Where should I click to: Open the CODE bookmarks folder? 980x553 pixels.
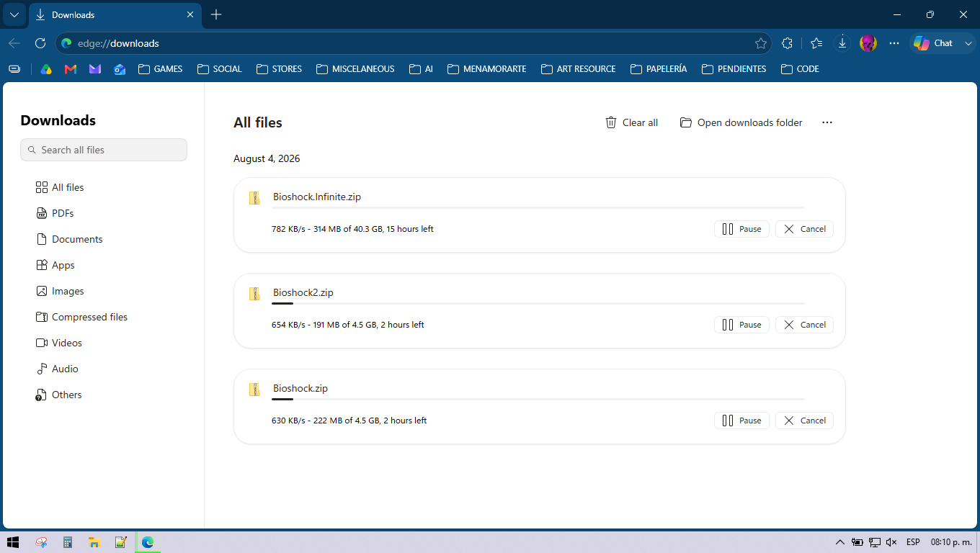pyautogui.click(x=800, y=69)
